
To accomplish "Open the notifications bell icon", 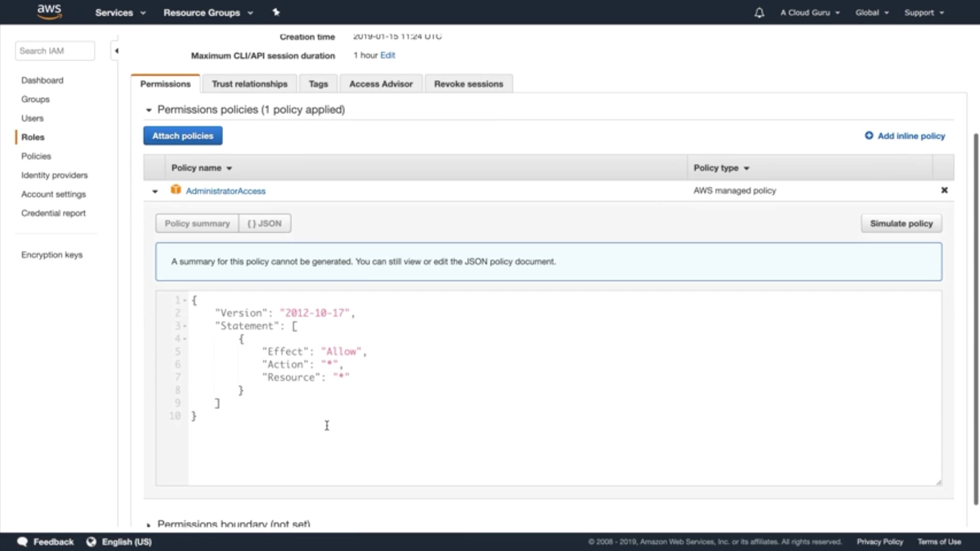I will click(x=759, y=13).
